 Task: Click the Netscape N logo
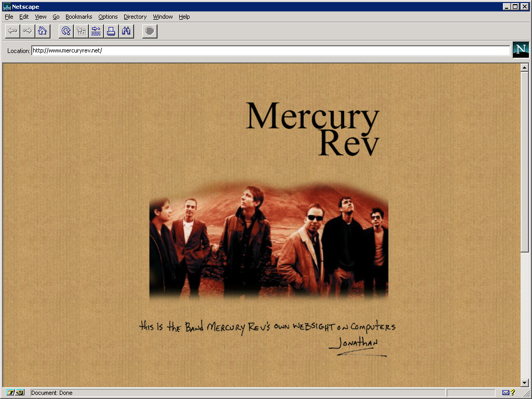[x=521, y=50]
